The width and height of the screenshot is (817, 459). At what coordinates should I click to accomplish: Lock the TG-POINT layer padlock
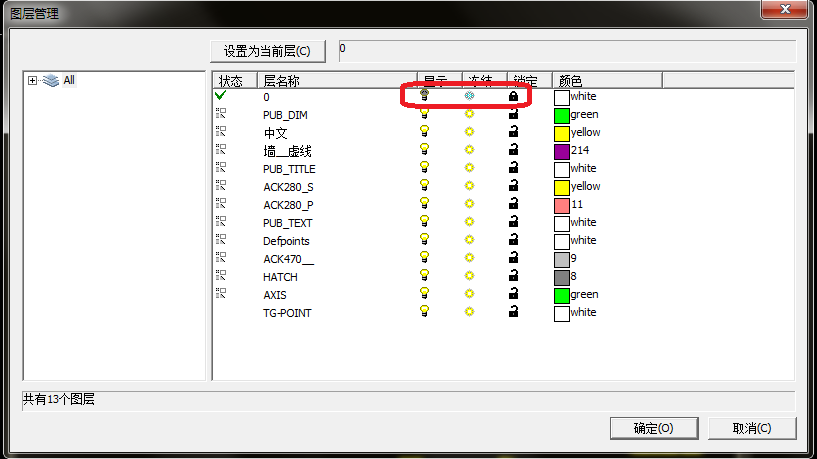pos(513,312)
